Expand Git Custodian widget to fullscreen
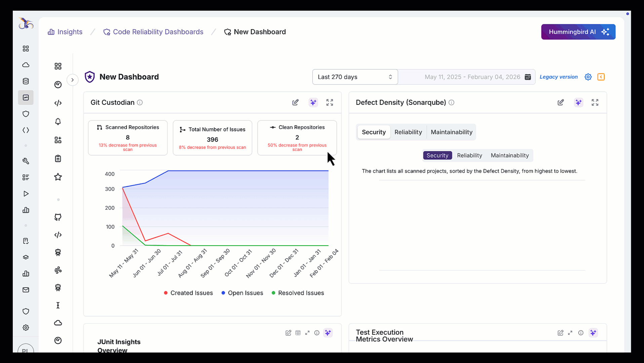The height and width of the screenshot is (363, 644). click(329, 103)
